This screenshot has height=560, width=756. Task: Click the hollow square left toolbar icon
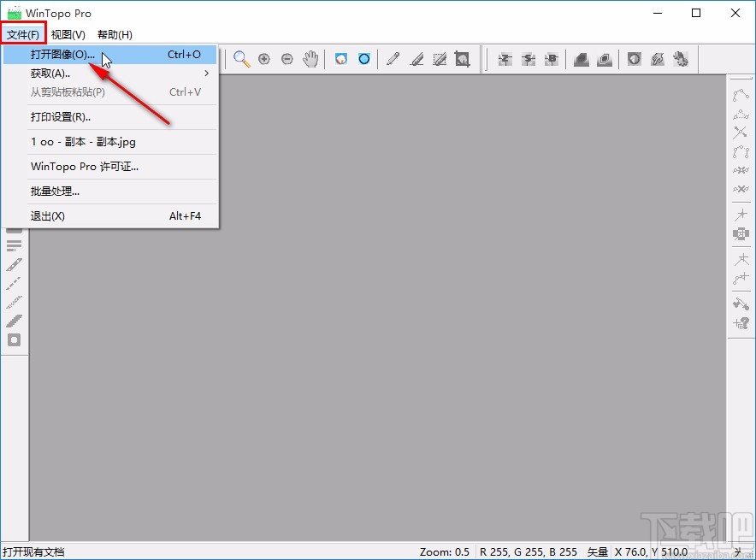pos(14,340)
